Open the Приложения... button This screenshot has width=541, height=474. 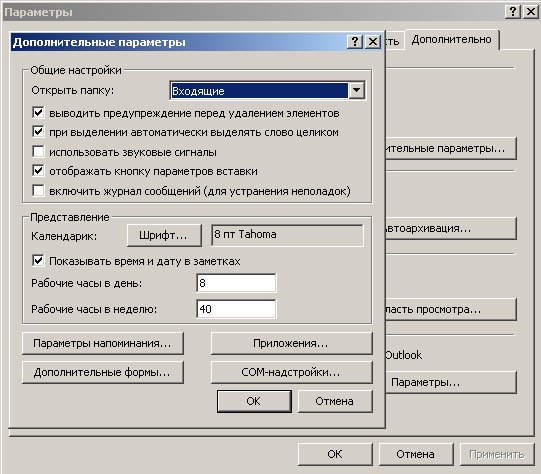[x=292, y=343]
